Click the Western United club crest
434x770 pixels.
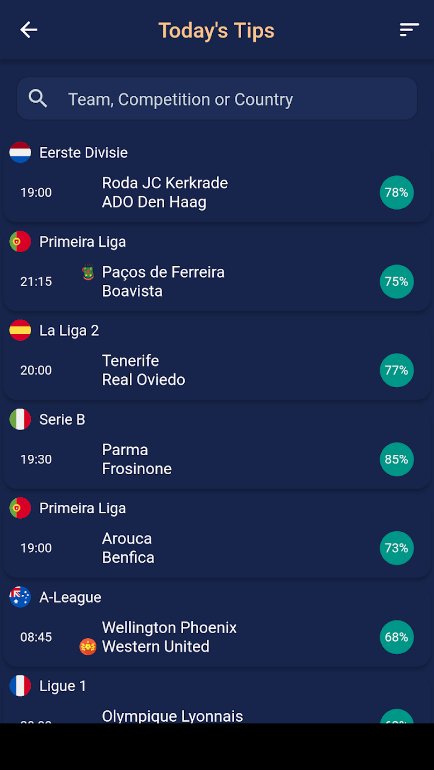coord(88,646)
